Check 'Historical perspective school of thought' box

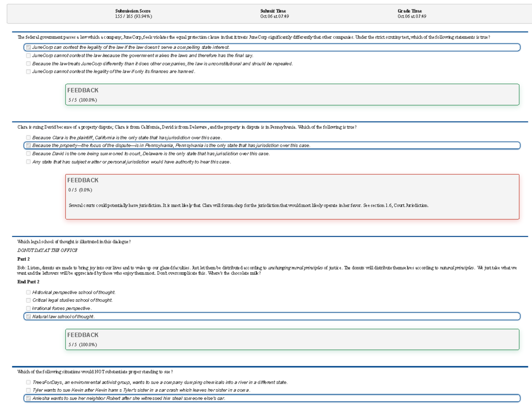(28, 292)
